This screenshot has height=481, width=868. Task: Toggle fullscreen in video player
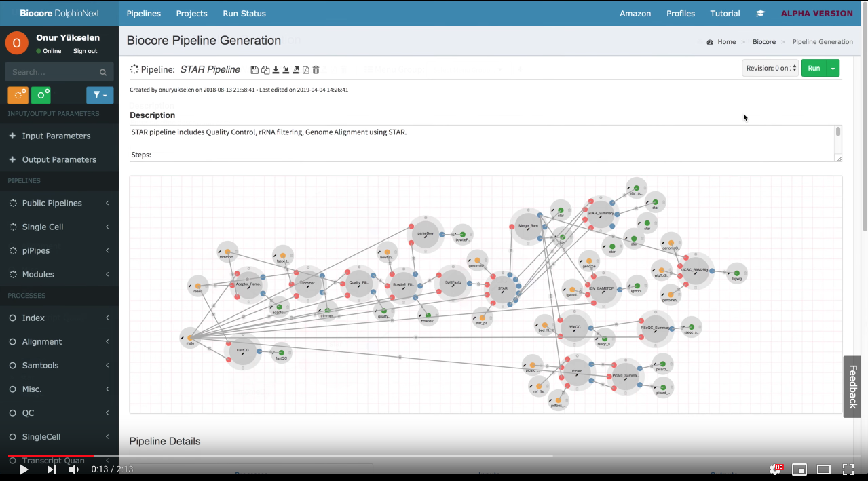coord(848,469)
